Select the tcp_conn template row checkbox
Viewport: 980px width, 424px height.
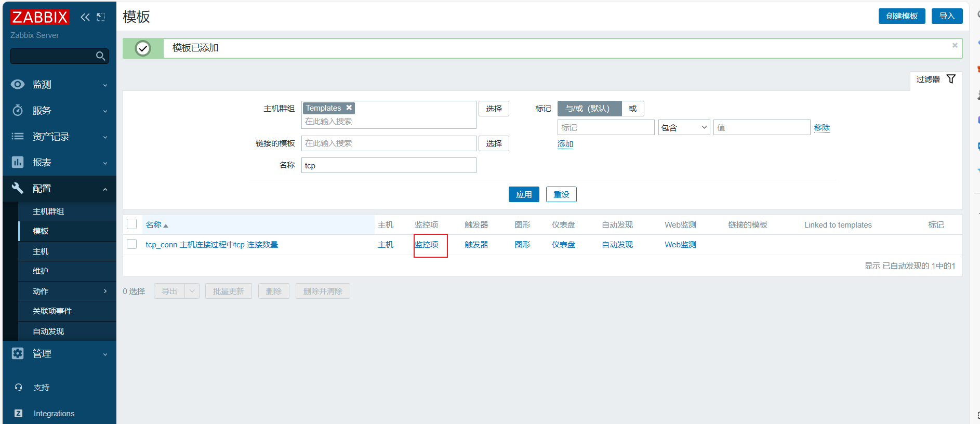pos(132,244)
